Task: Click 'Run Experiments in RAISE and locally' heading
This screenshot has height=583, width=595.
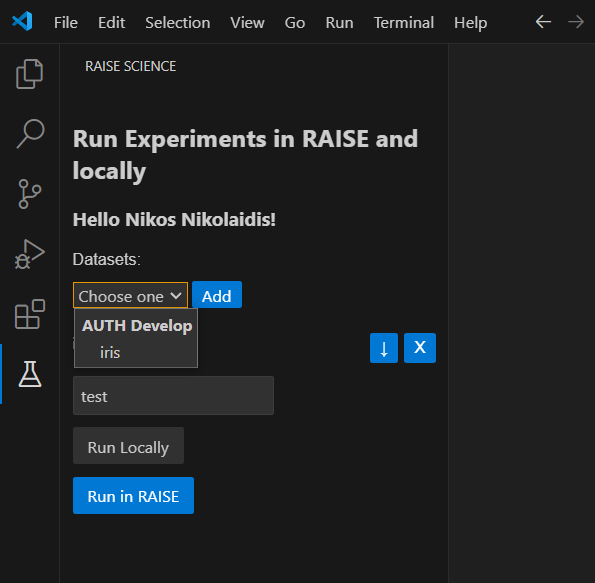Action: pos(245,154)
